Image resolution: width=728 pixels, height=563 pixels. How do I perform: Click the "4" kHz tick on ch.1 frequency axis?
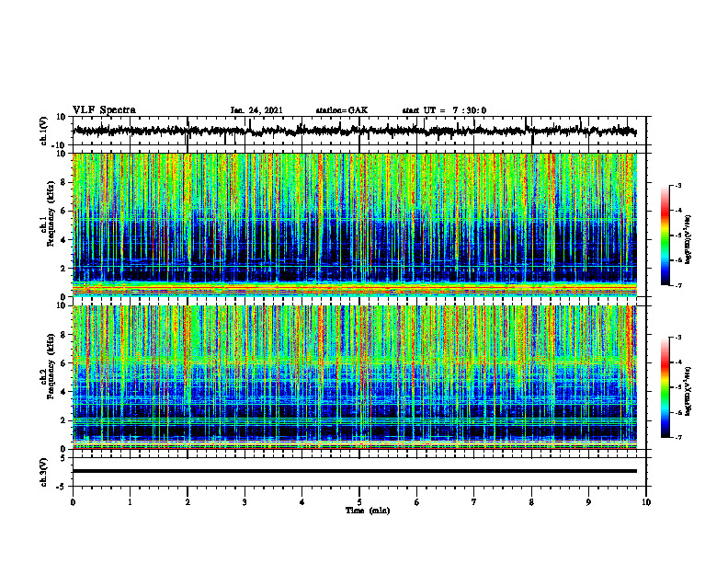(x=64, y=240)
